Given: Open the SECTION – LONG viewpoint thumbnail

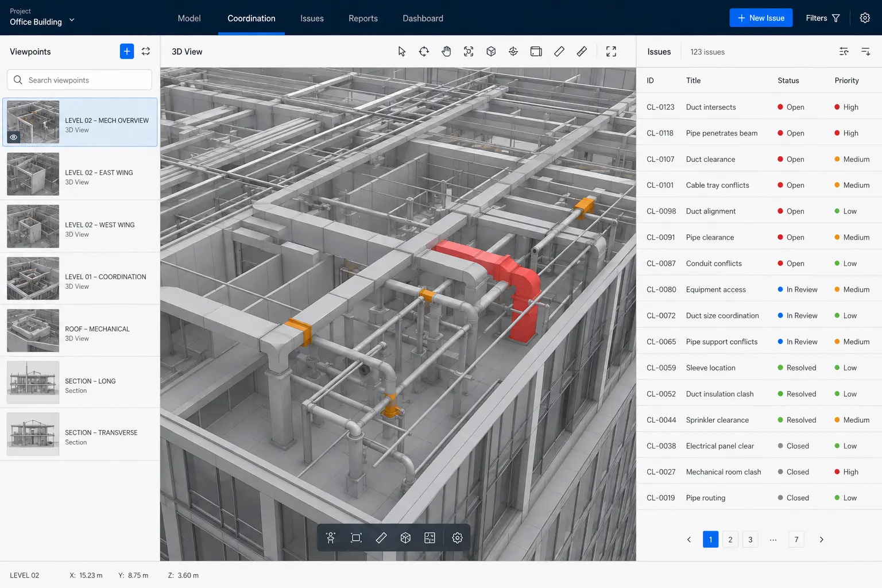Looking at the screenshot, I should point(33,382).
